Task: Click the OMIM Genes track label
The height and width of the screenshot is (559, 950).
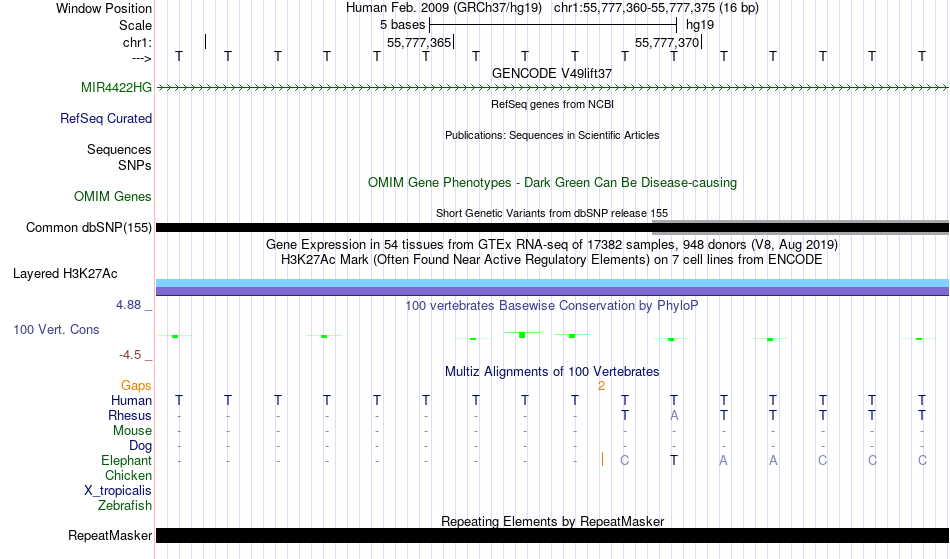Action: (x=113, y=196)
